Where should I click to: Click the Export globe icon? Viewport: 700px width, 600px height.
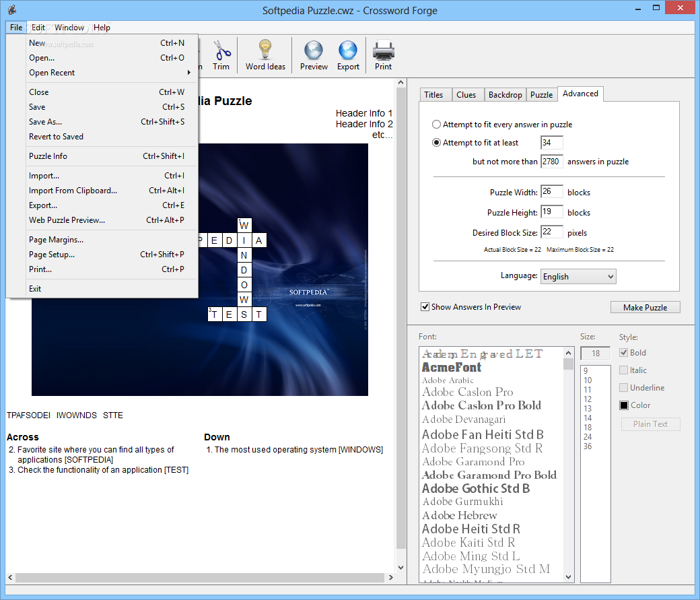pos(348,50)
